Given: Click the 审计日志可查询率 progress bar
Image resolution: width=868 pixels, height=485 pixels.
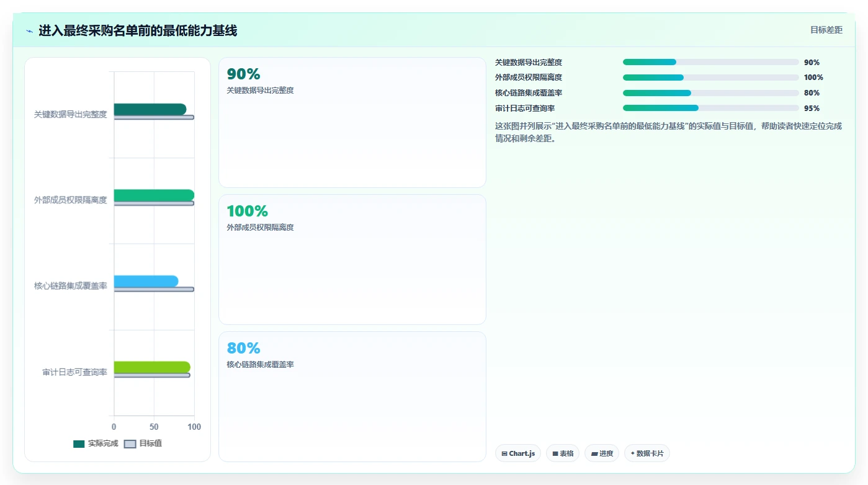Looking at the screenshot, I should (711, 108).
